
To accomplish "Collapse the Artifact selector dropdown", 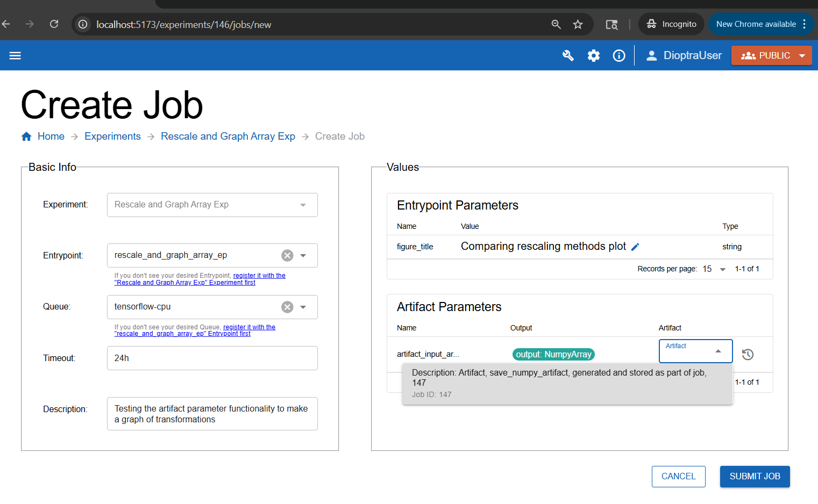I will click(x=718, y=351).
